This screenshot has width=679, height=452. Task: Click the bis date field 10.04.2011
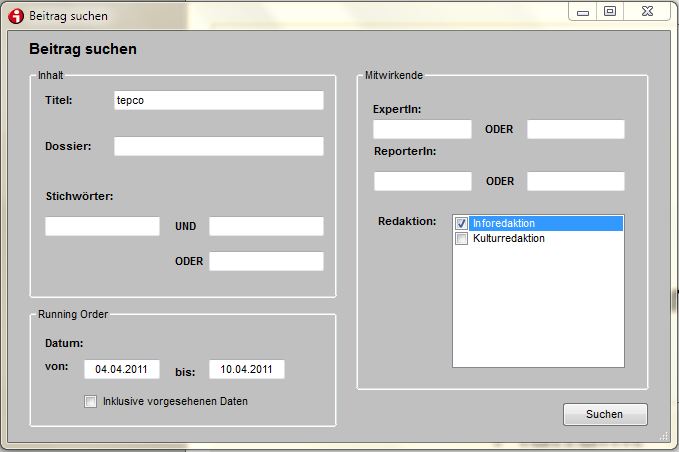[x=247, y=369]
